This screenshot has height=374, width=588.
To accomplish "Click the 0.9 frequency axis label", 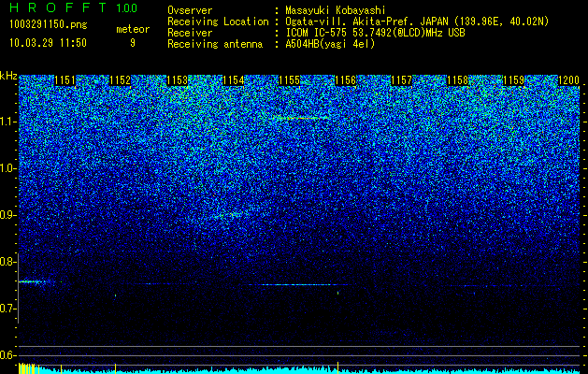I will coord(8,215).
